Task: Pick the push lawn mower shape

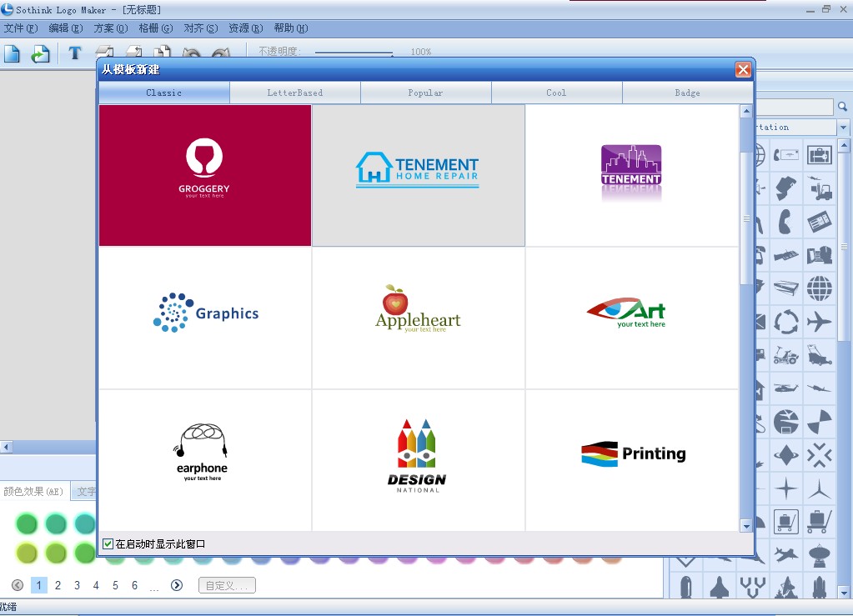Action: (x=820, y=355)
